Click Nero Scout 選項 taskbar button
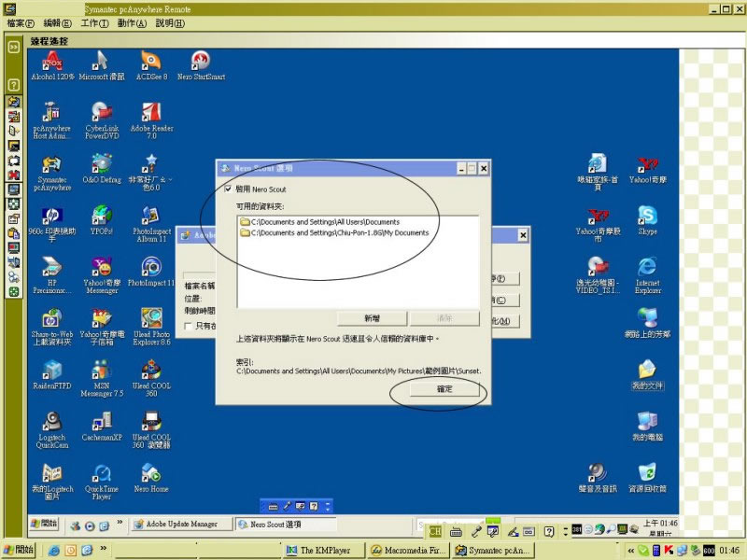Image resolution: width=747 pixels, height=560 pixels. pos(286,525)
